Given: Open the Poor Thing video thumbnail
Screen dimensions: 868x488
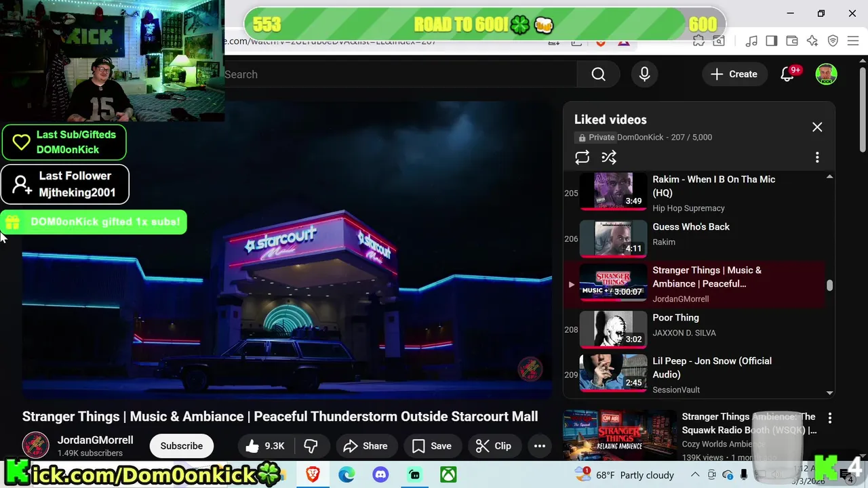Looking at the screenshot, I should [614, 329].
